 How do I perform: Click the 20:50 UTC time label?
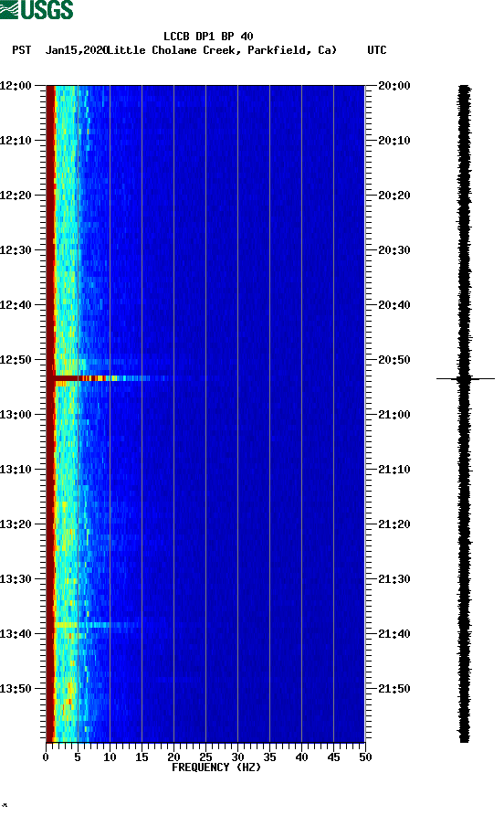pyautogui.click(x=394, y=360)
